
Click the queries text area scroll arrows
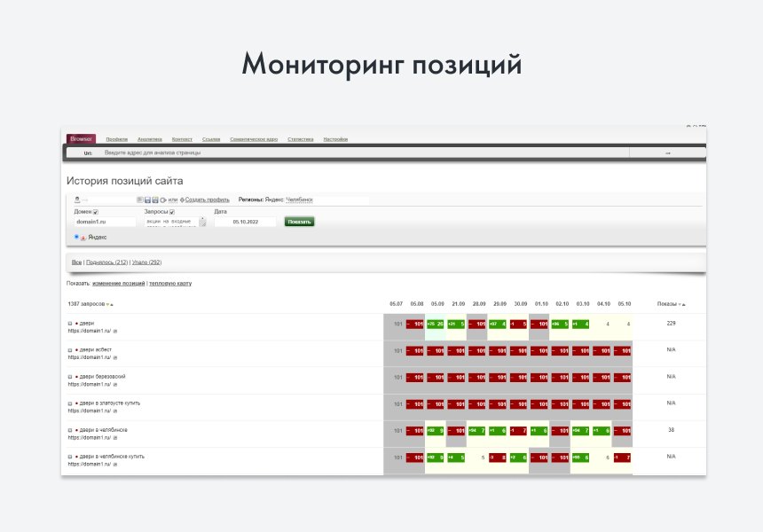point(203,222)
